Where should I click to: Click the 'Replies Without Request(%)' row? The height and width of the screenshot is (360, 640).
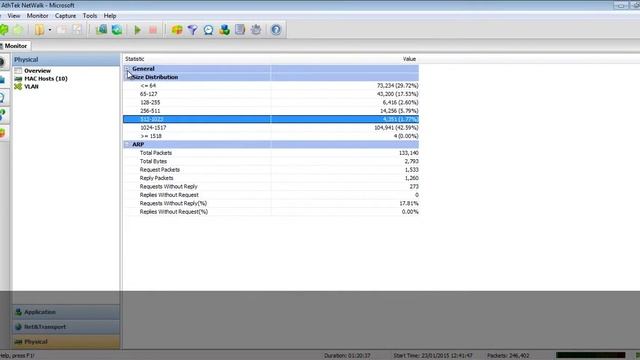click(271, 211)
